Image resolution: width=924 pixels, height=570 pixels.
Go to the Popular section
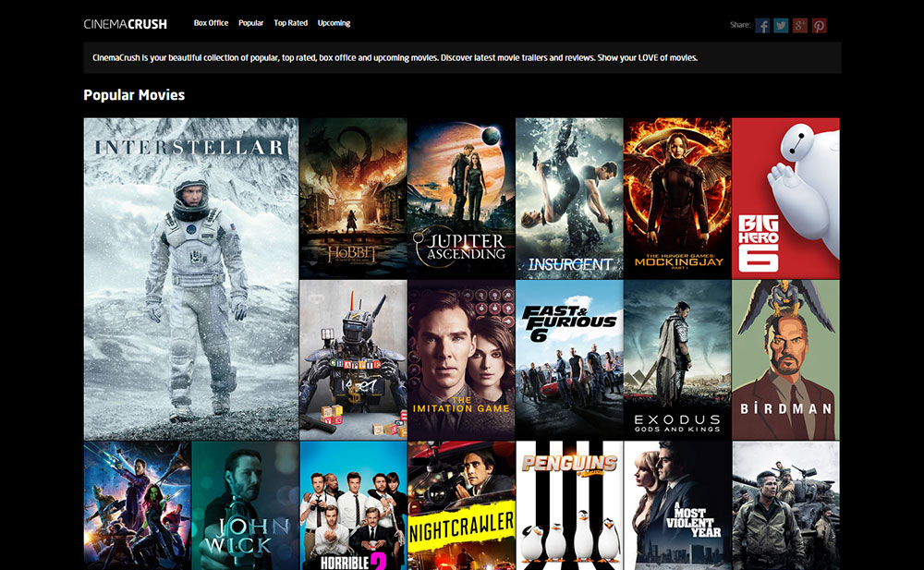(x=250, y=23)
